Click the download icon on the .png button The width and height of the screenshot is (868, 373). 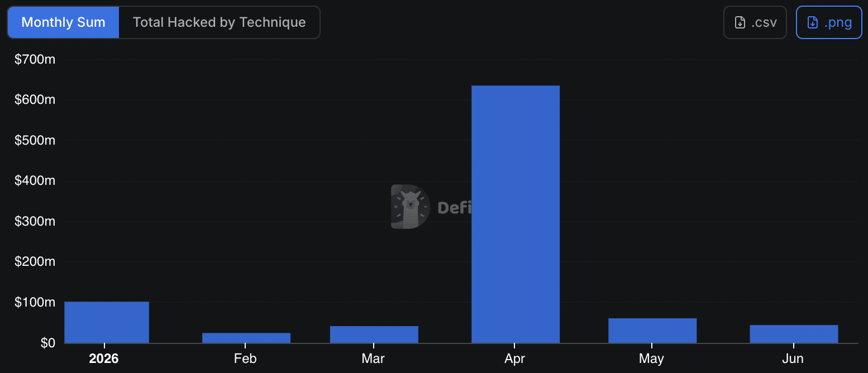813,23
